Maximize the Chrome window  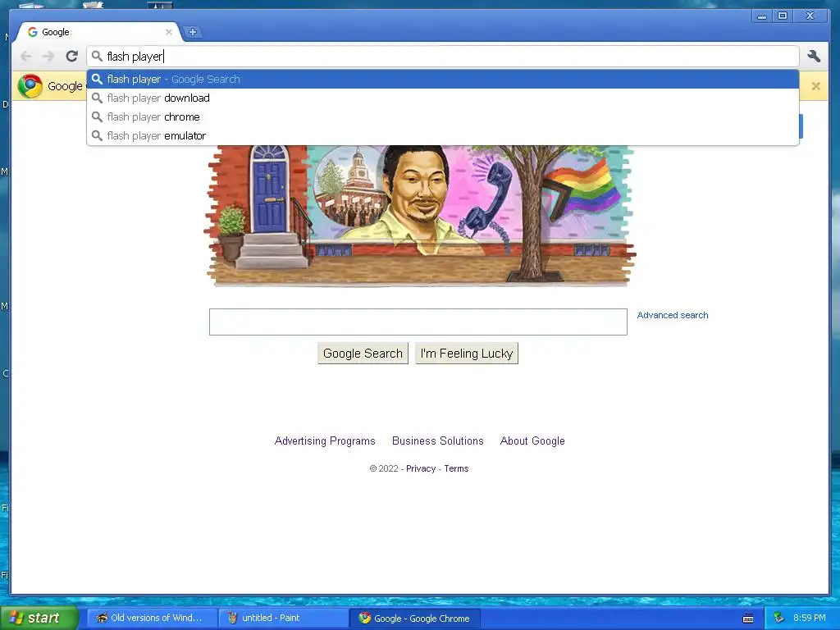(x=783, y=16)
